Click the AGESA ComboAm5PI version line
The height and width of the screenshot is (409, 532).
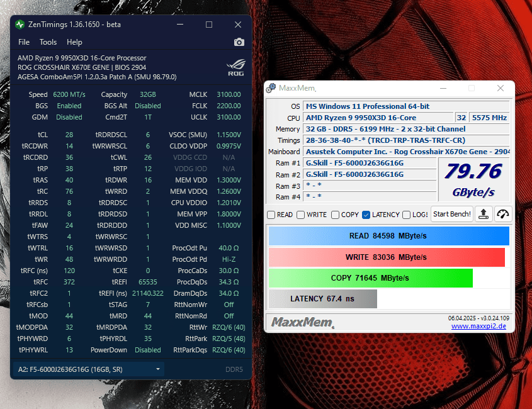tap(97, 77)
